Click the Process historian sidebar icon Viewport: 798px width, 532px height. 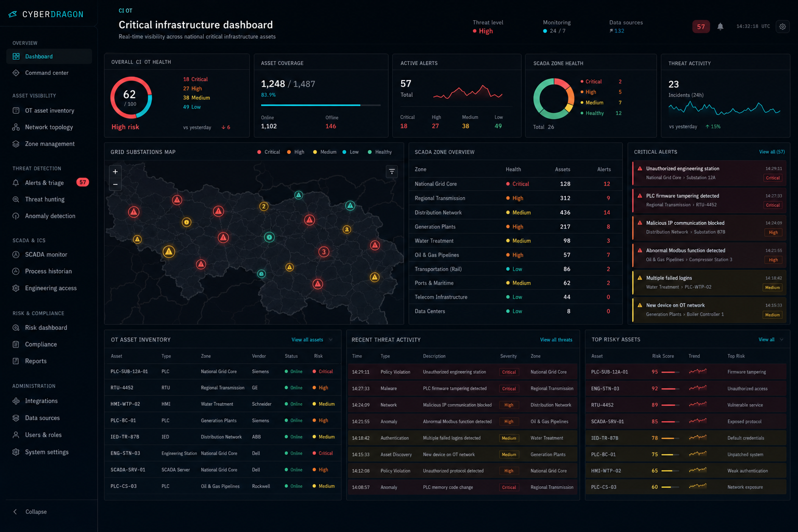[16, 271]
